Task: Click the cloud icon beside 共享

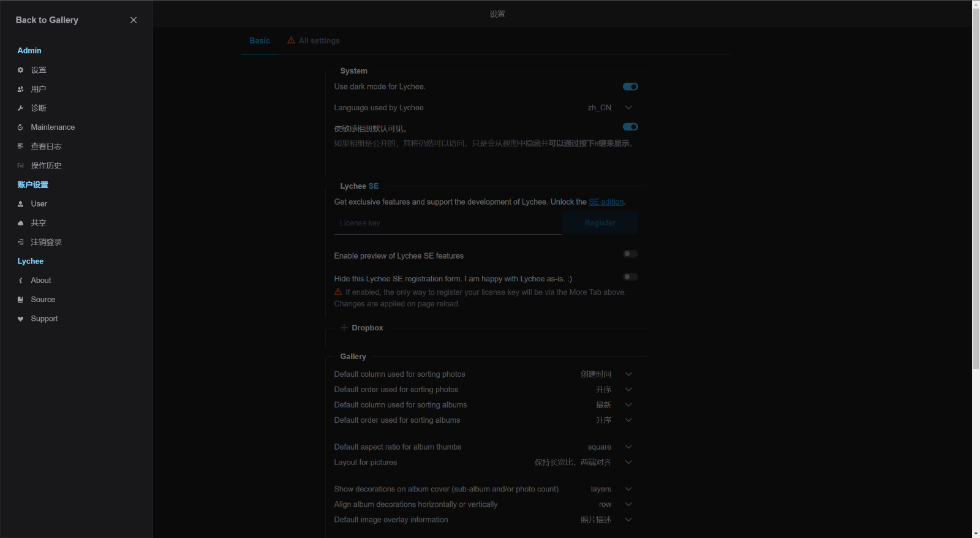Action: [20, 223]
